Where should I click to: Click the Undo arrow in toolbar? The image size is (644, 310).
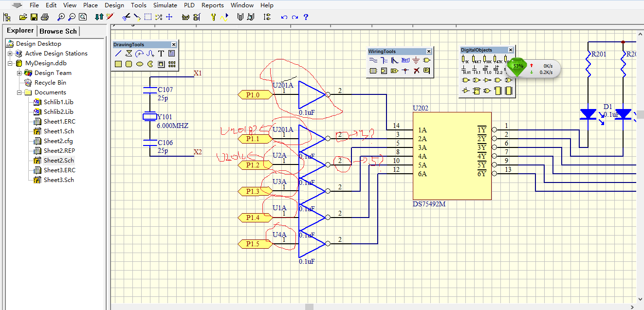click(284, 17)
